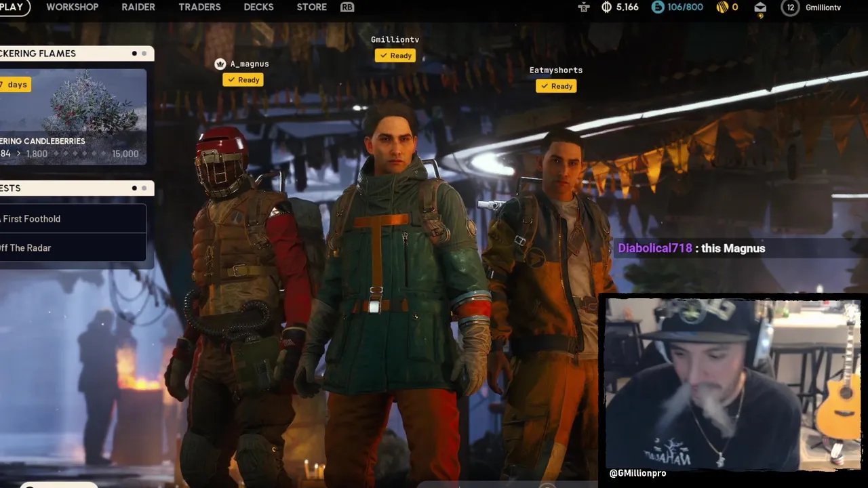The width and height of the screenshot is (868, 488).
Task: Open the Traders tab
Action: 199,7
